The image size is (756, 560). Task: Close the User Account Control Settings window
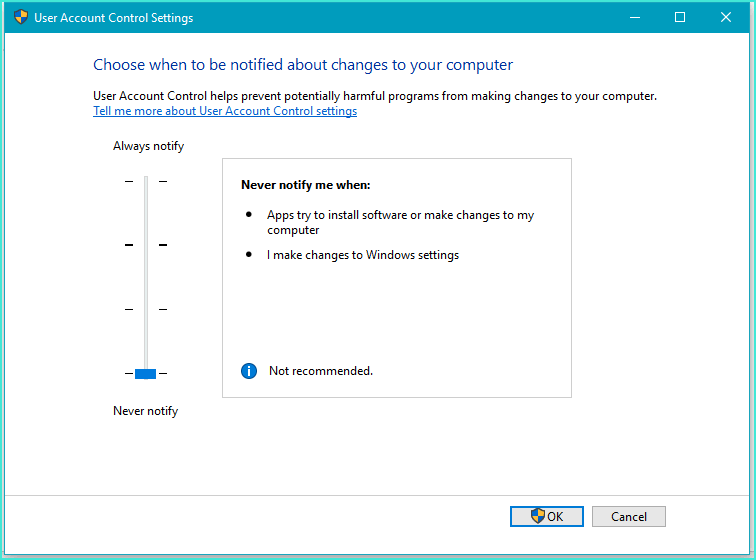coord(726,17)
